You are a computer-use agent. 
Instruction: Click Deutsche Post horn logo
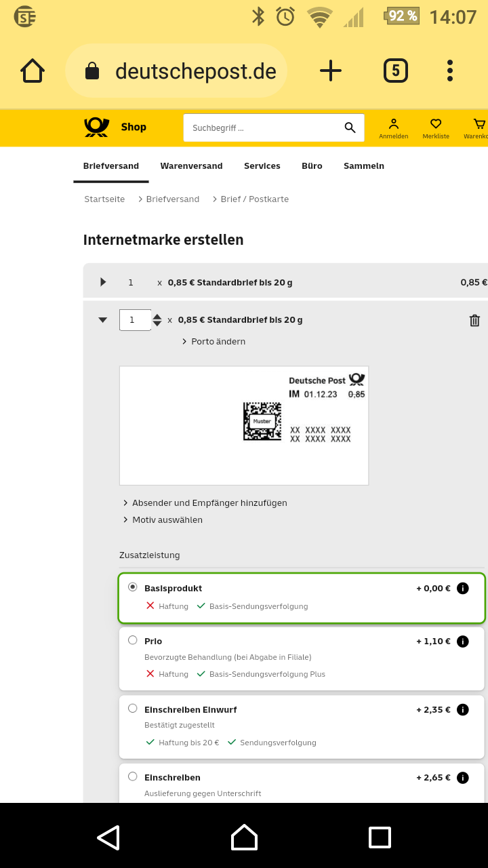pos(97,127)
